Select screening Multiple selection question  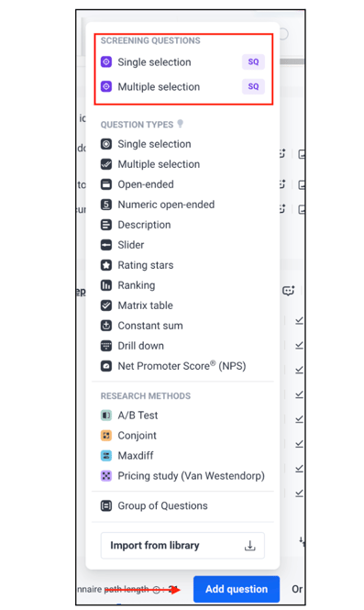(x=182, y=86)
